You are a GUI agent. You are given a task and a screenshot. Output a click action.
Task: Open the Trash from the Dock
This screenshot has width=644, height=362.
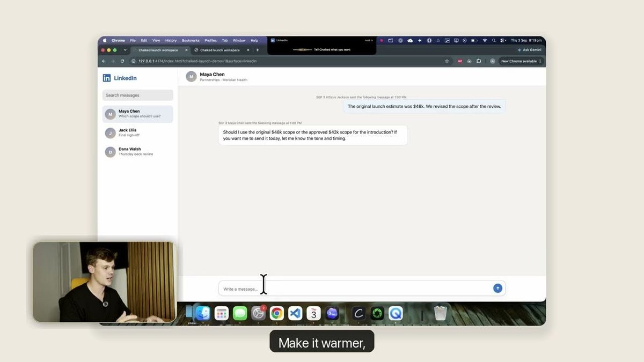[x=441, y=313]
